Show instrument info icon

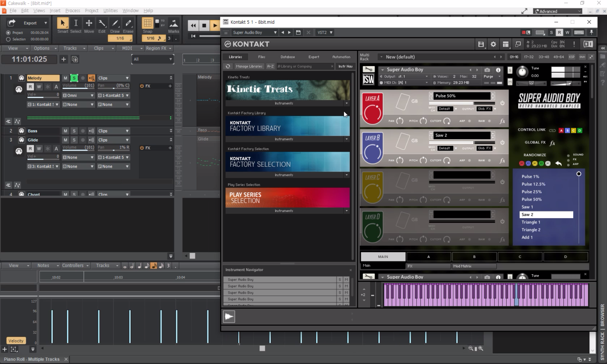click(498, 70)
